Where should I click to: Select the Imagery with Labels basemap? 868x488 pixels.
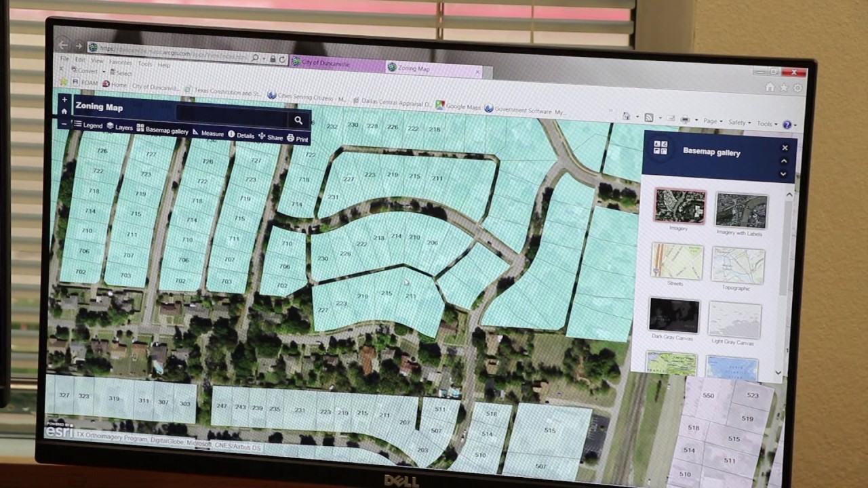[x=741, y=211]
